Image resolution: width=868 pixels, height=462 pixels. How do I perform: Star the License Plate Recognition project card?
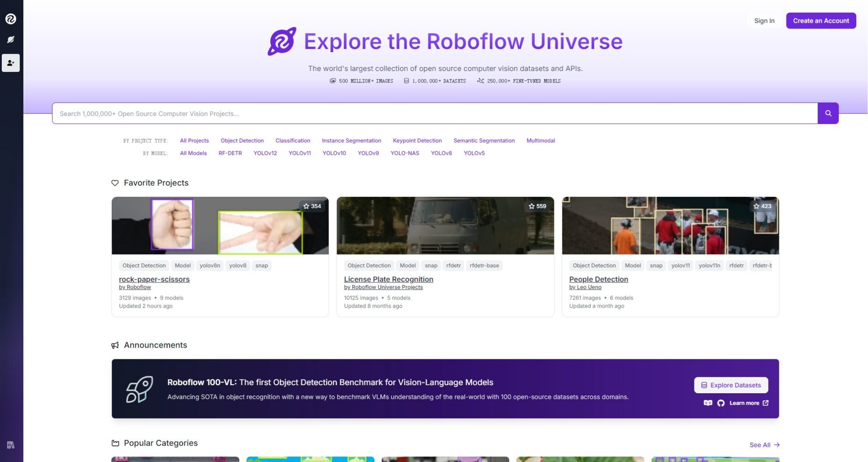pyautogui.click(x=532, y=206)
